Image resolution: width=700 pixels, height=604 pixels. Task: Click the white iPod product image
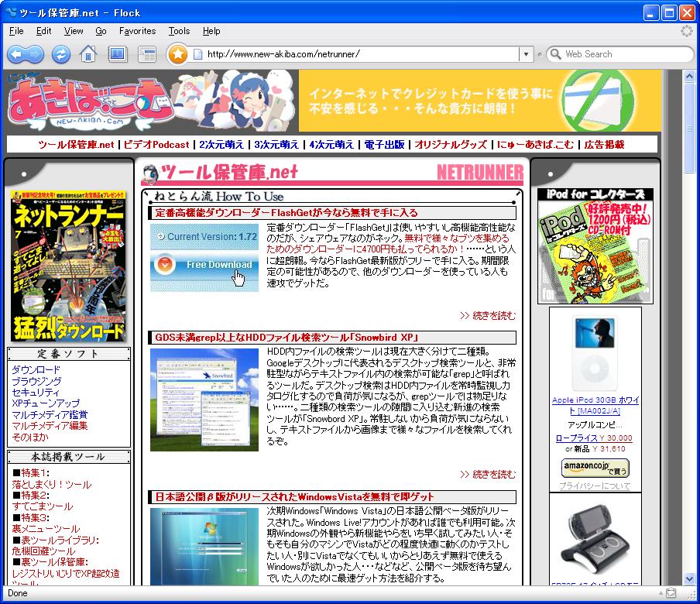595,352
